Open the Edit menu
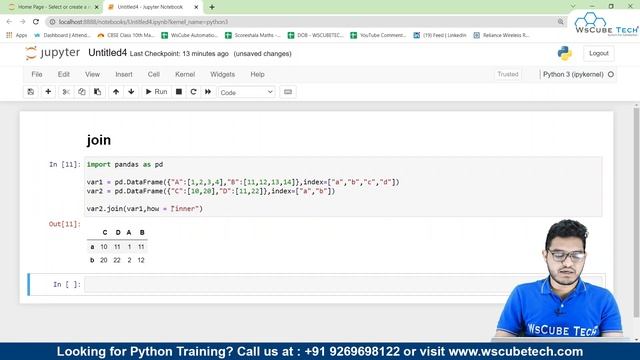Image resolution: width=640 pixels, height=360 pixels. [x=64, y=74]
